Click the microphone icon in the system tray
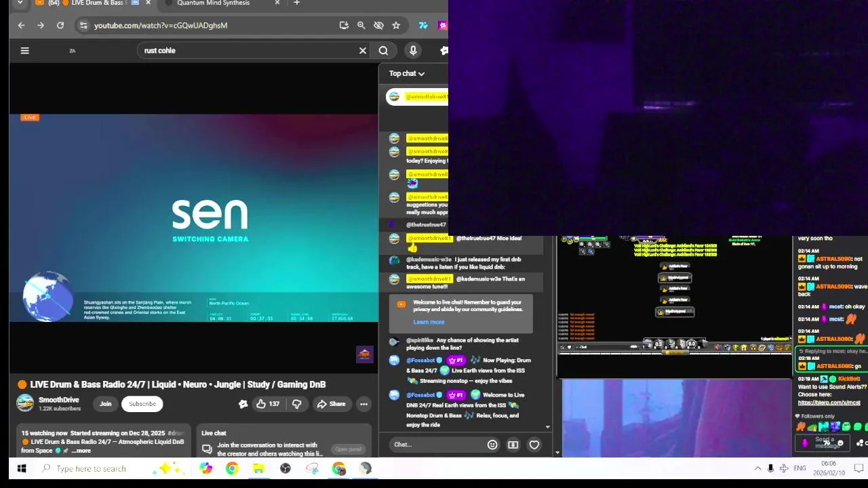This screenshot has height=488, width=868. 770,468
